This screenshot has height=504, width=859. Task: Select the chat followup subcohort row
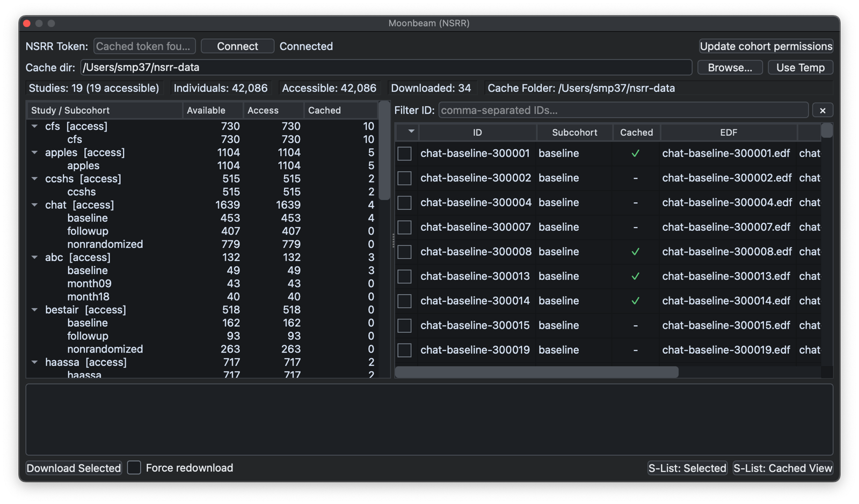pos(202,231)
